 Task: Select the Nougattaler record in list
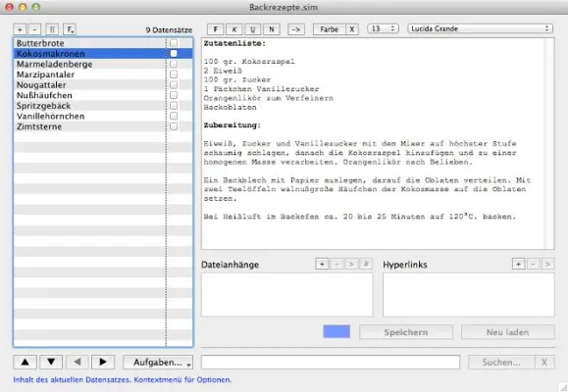pos(89,84)
